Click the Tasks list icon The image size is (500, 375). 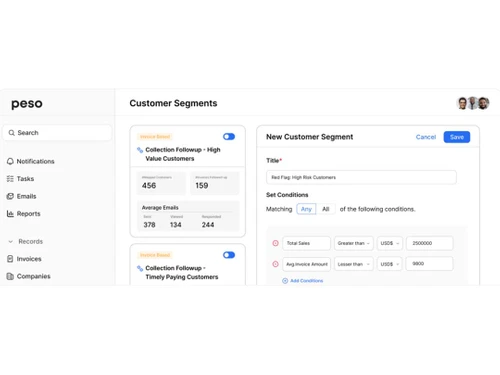(10, 179)
